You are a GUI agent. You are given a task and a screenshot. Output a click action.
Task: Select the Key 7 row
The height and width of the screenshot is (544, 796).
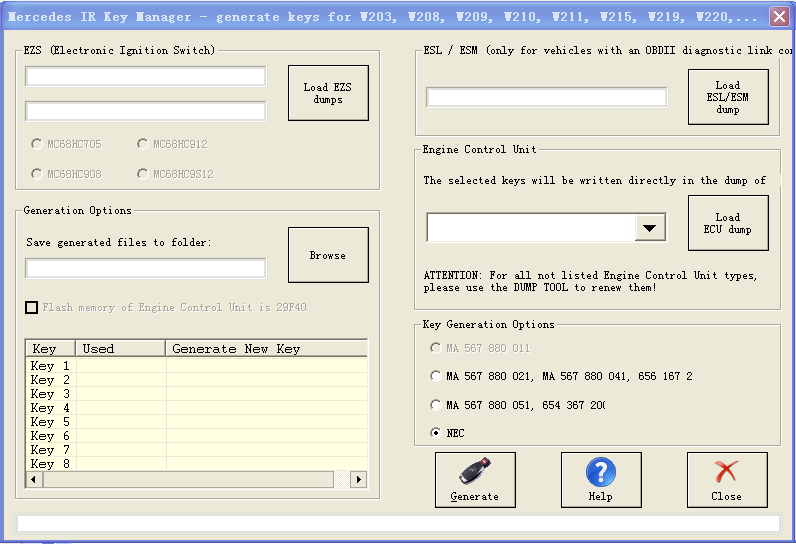pos(196,450)
